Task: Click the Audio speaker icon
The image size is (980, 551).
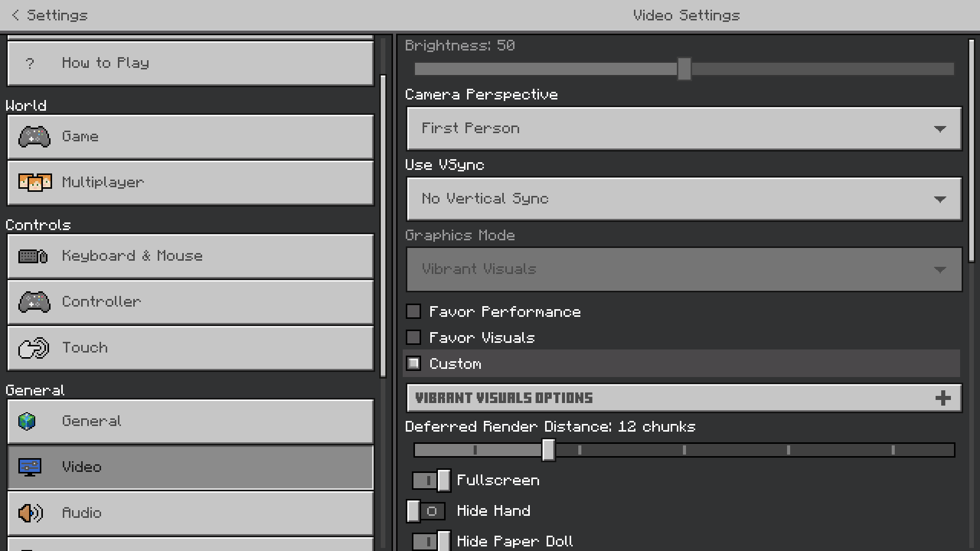Action: (x=31, y=513)
